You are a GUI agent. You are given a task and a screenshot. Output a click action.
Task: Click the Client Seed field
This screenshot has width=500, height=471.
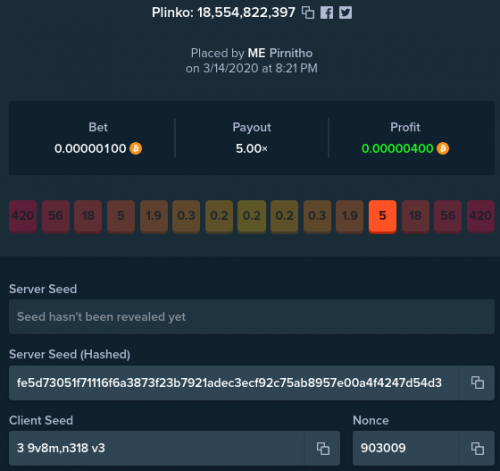click(x=157, y=448)
